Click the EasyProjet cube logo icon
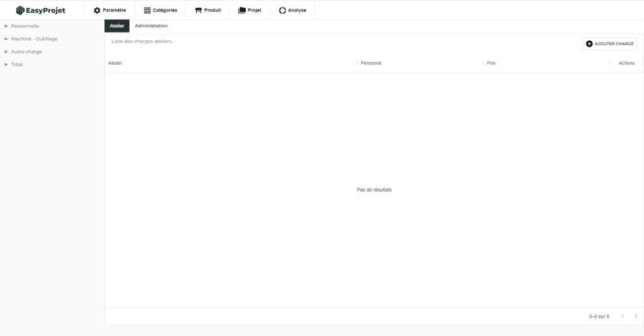This screenshot has height=336, width=644. 20,10
